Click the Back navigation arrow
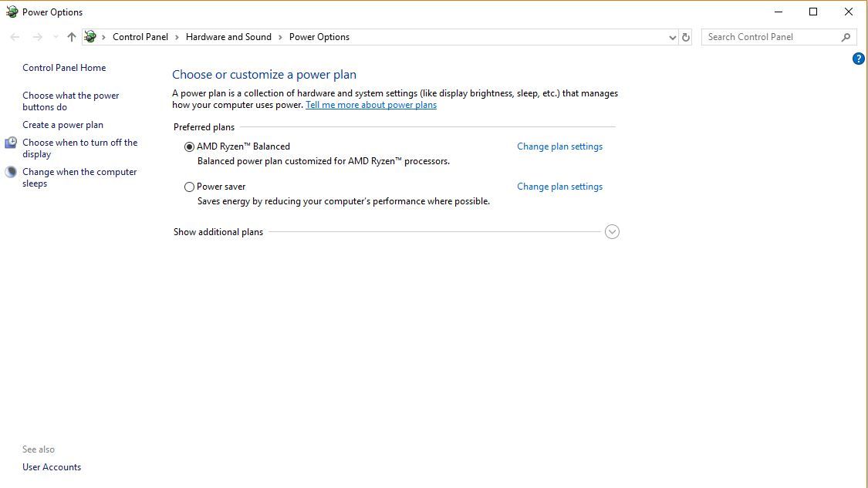This screenshot has height=488, width=868. [15, 37]
